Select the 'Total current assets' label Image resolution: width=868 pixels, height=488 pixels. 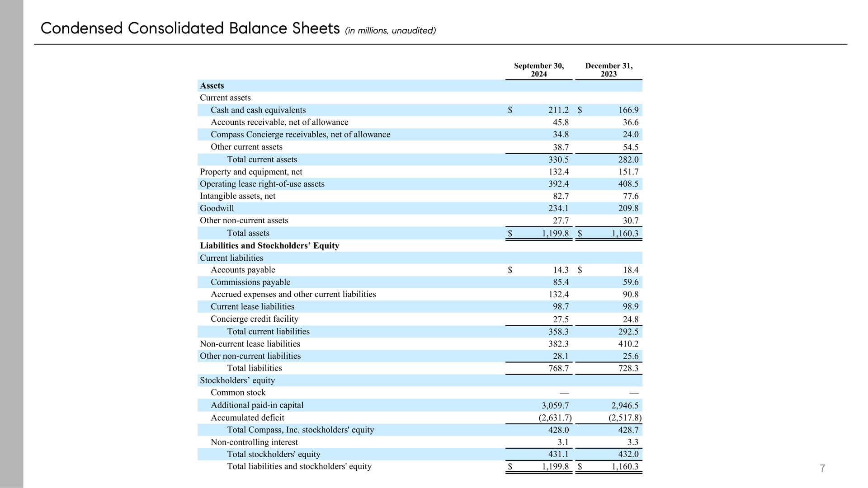point(262,160)
